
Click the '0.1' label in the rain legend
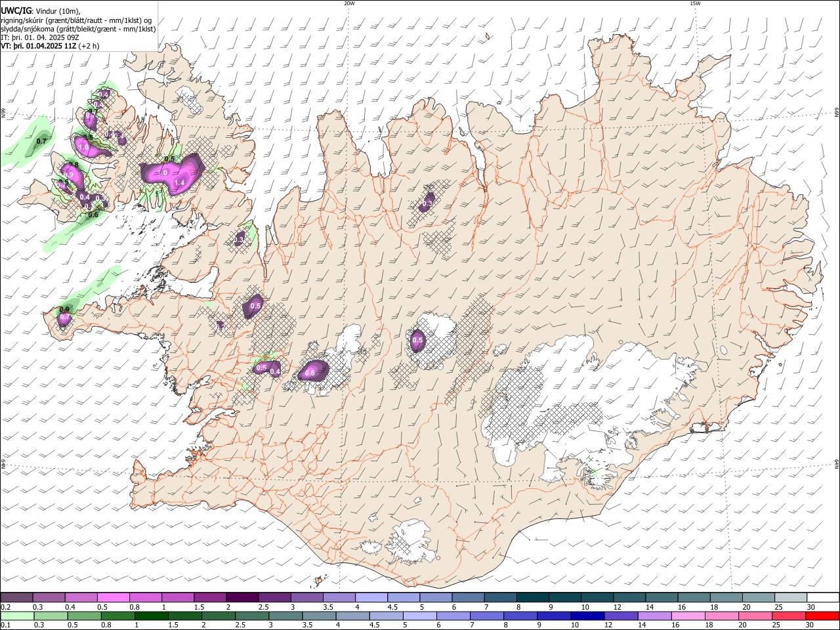[5, 625]
